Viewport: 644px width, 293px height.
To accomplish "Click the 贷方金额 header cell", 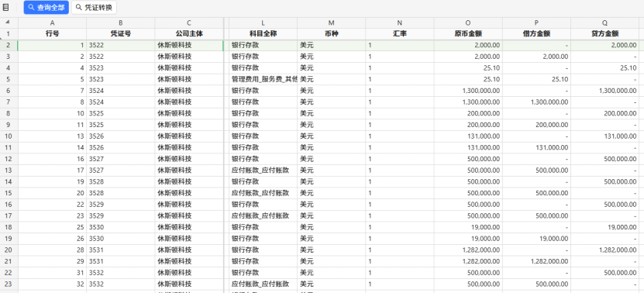I will coord(605,33).
